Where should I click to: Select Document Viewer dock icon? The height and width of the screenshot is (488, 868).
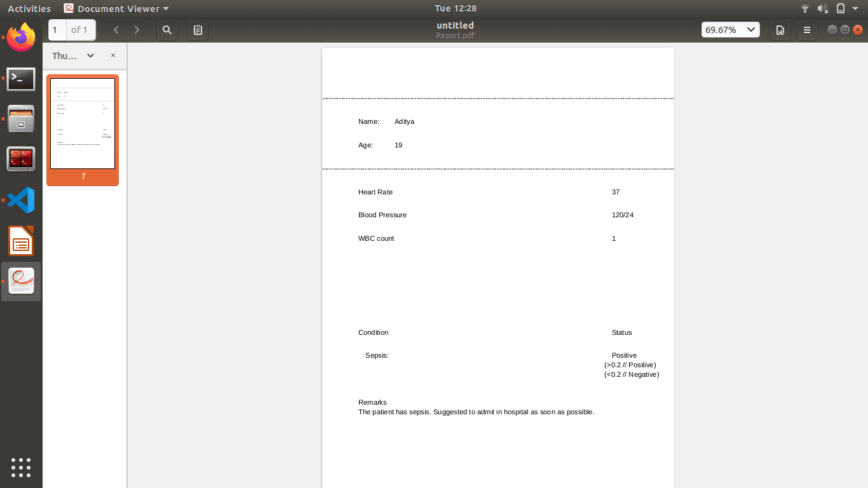point(21,281)
